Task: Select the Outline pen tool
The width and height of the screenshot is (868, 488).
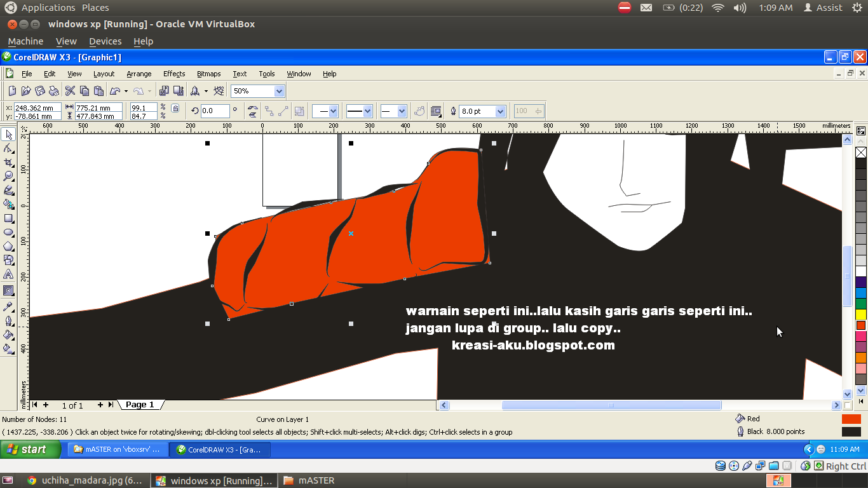Action: click(x=8, y=320)
